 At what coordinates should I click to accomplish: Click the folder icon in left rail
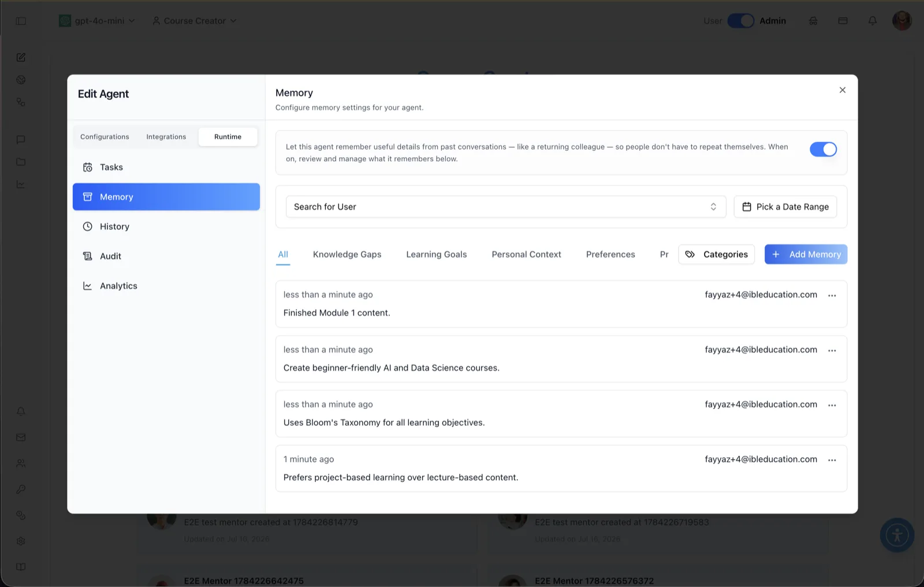point(21,162)
